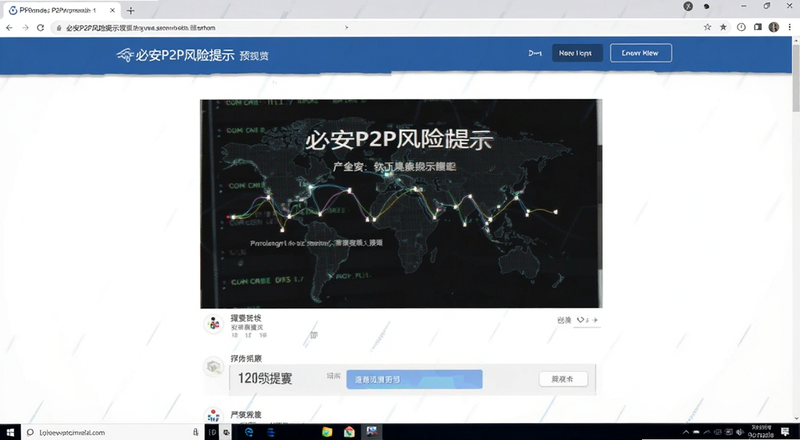Image resolution: width=800 pixels, height=440 pixels.
Task: Click the second entry title above the 120 card
Action: coord(246,359)
